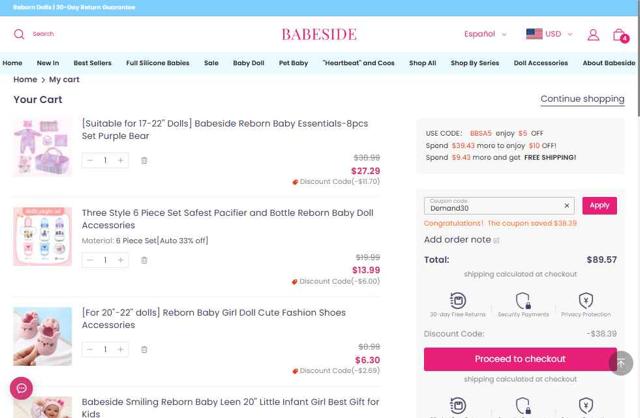Open the Sale menu item
The width and height of the screenshot is (640, 418).
pyautogui.click(x=211, y=63)
